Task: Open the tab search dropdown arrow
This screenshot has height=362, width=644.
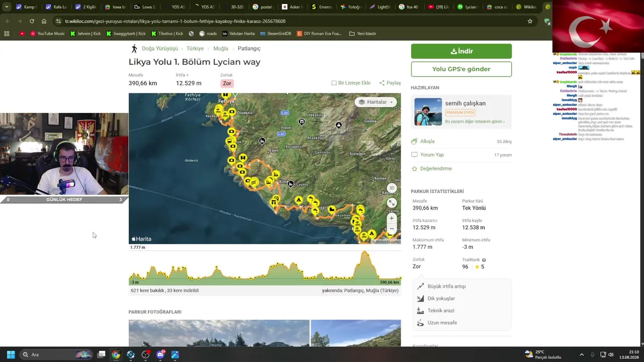Action: 7,7
